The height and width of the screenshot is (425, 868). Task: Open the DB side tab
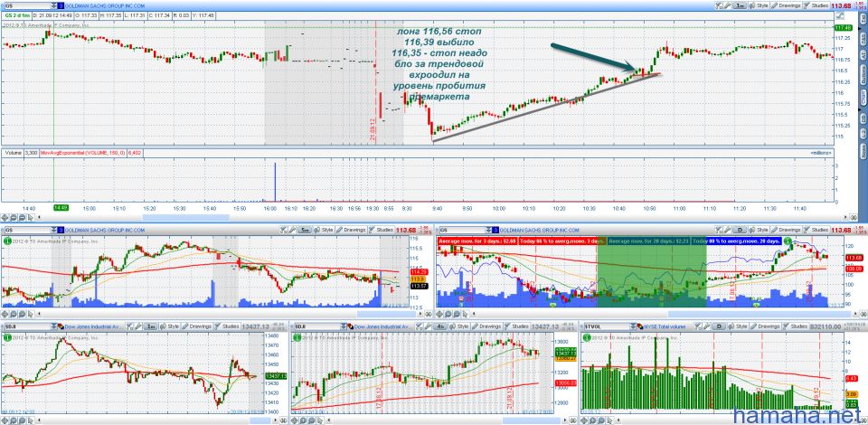click(863, 118)
